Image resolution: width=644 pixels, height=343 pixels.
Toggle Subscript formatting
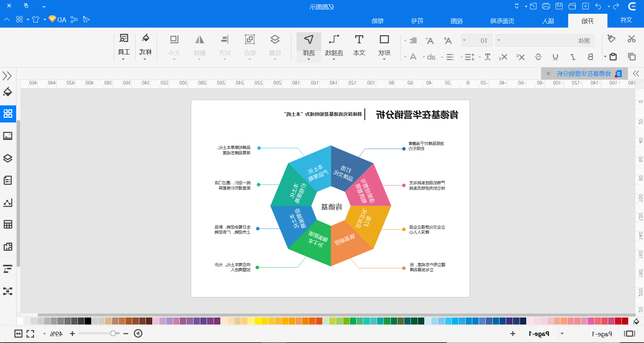(503, 57)
